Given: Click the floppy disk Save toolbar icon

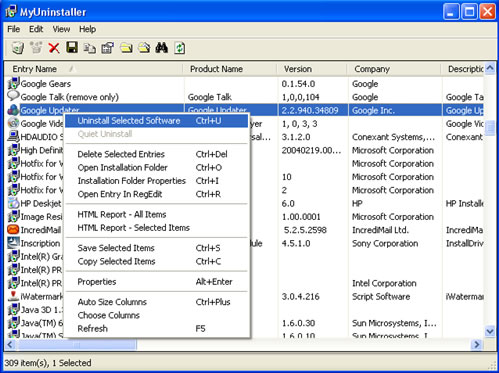Looking at the screenshot, I should (x=72, y=48).
